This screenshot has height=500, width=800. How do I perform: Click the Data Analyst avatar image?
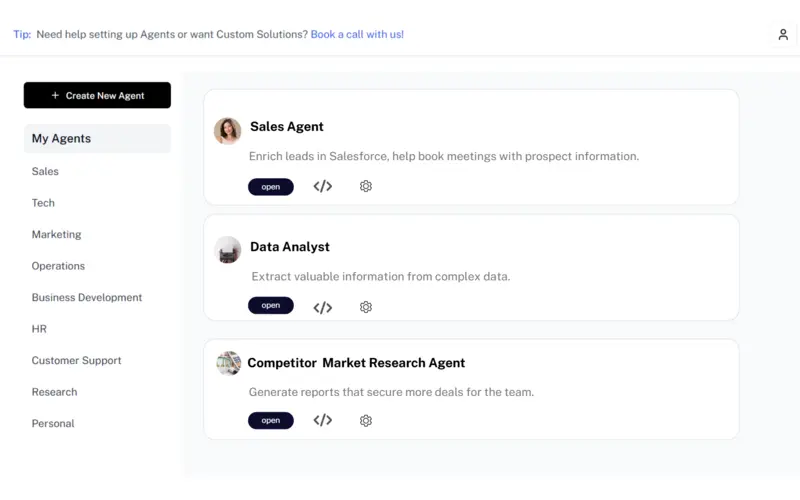click(x=228, y=249)
